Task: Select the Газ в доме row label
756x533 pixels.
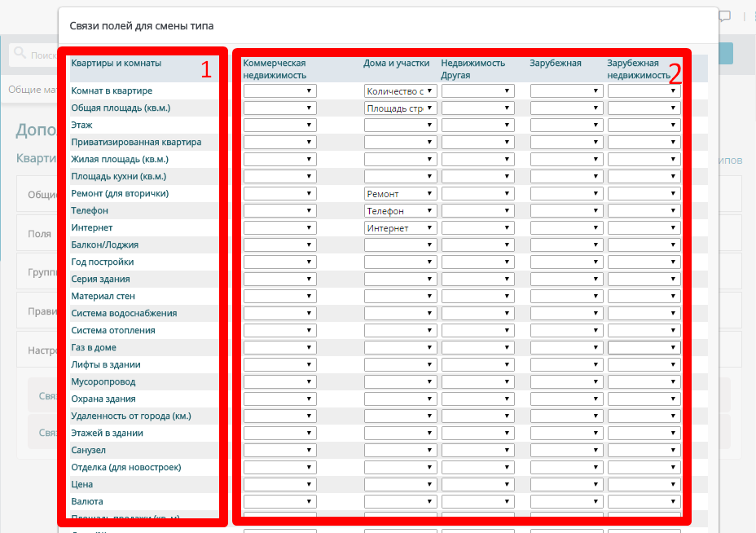Action: point(94,348)
